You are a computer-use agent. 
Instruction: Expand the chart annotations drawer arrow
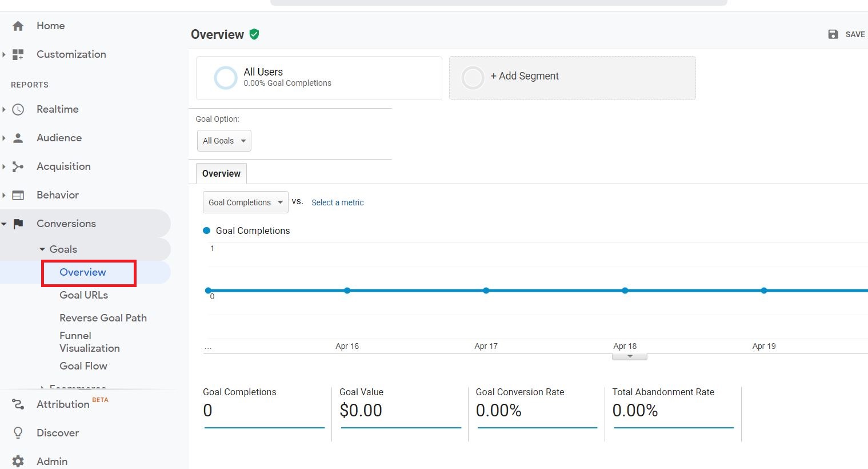pyautogui.click(x=630, y=356)
